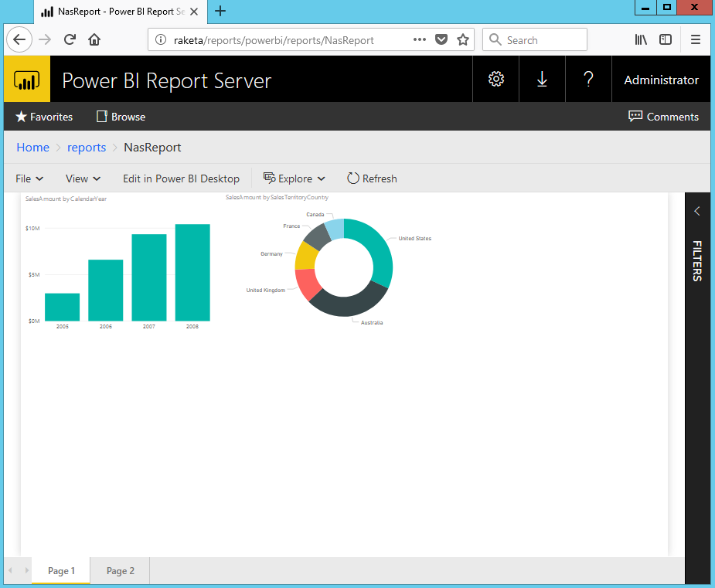Select the Canada light blue donut segment

tap(335, 229)
